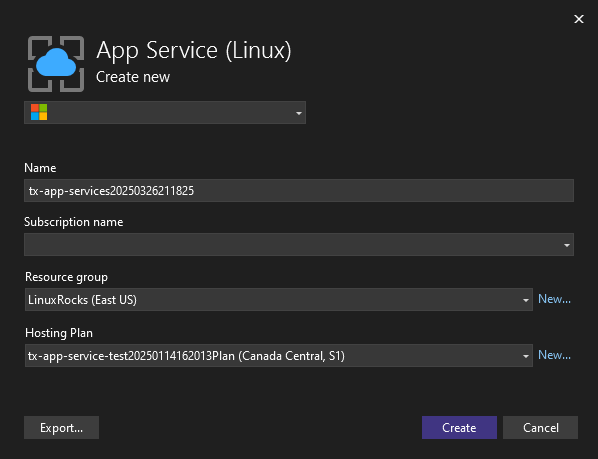Click the Create new subtitle text
The image size is (598, 459).
click(x=133, y=77)
